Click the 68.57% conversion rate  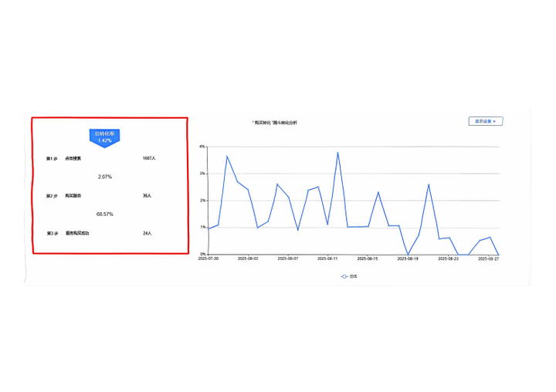[105, 214]
